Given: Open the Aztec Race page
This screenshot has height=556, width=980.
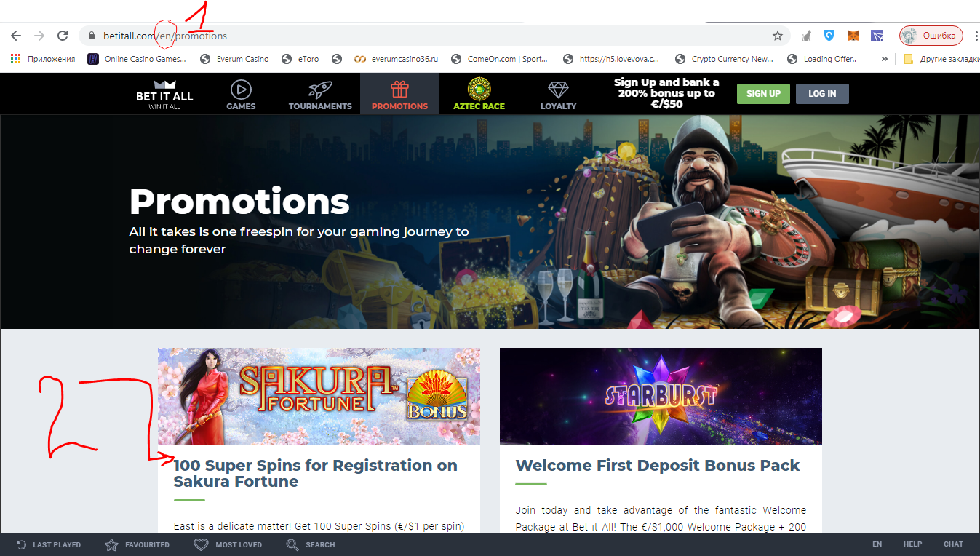Looking at the screenshot, I should pos(479,94).
